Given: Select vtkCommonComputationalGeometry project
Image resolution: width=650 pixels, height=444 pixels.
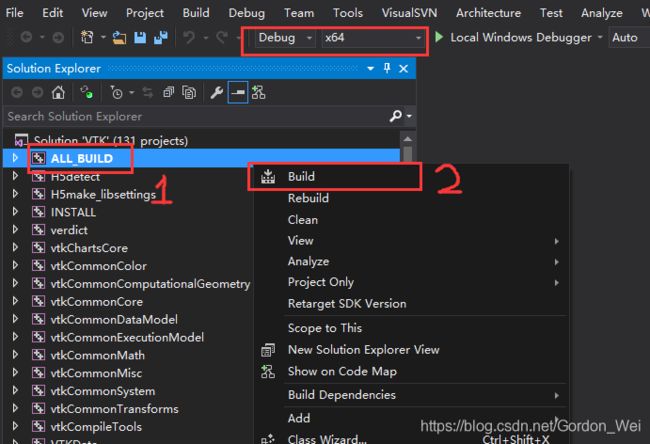Looking at the screenshot, I should pyautogui.click(x=150, y=284).
